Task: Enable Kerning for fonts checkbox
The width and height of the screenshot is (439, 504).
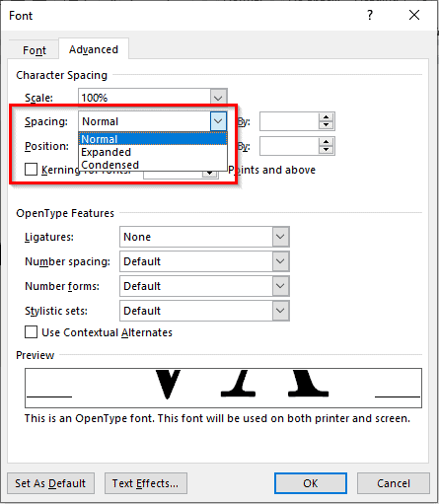Action: [x=31, y=170]
